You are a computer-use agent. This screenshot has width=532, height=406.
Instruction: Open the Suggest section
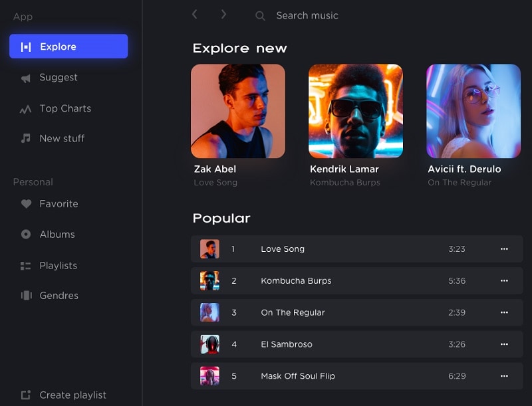coord(59,78)
